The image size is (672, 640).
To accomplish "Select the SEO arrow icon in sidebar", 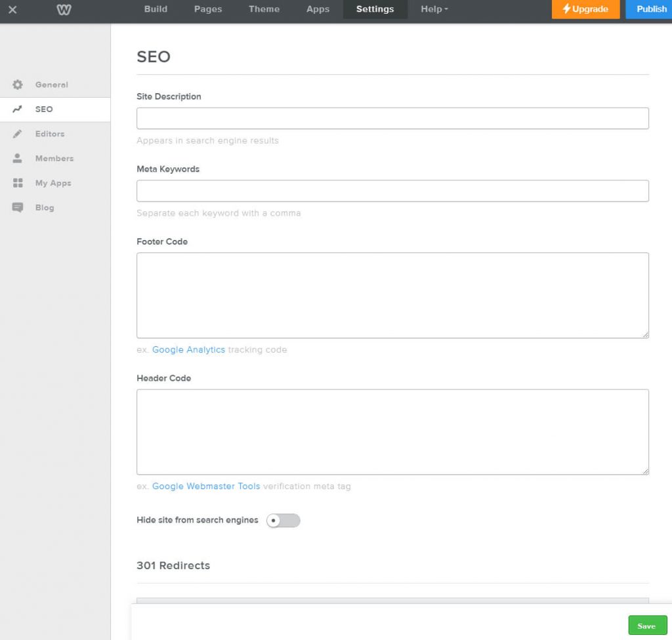I will (x=19, y=109).
